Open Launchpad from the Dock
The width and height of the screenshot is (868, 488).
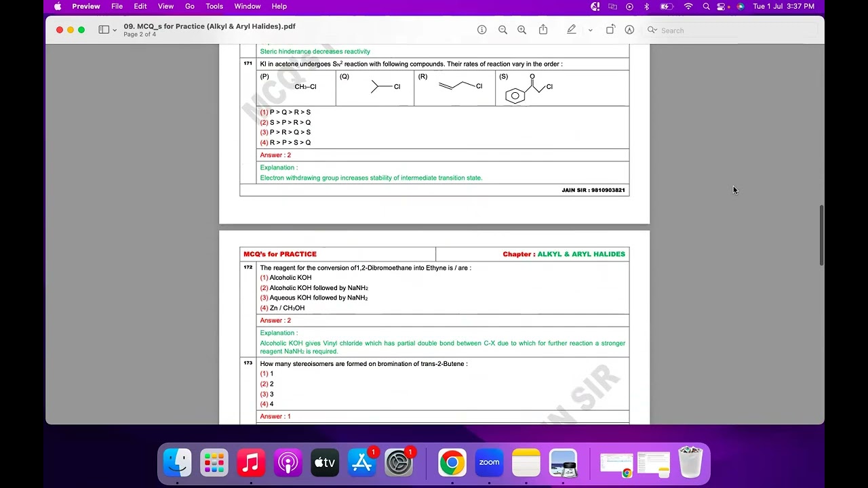214,463
